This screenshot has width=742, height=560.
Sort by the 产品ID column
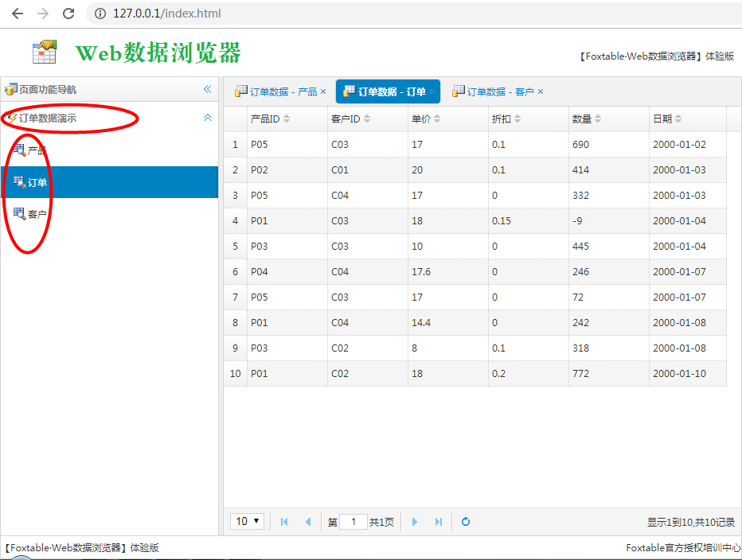pos(269,119)
